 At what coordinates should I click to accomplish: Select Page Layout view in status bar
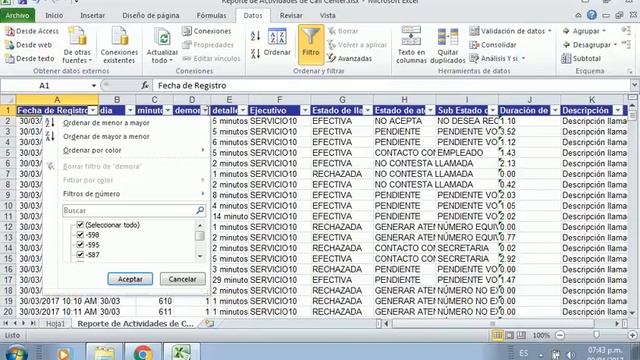[x=509, y=335]
